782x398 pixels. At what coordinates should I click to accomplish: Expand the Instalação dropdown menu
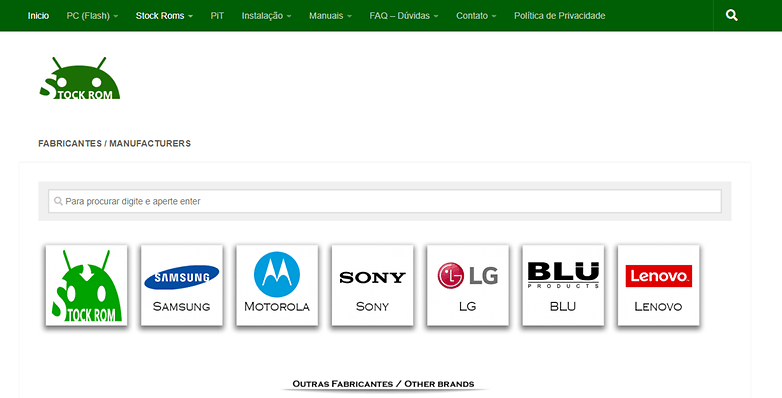tap(266, 15)
